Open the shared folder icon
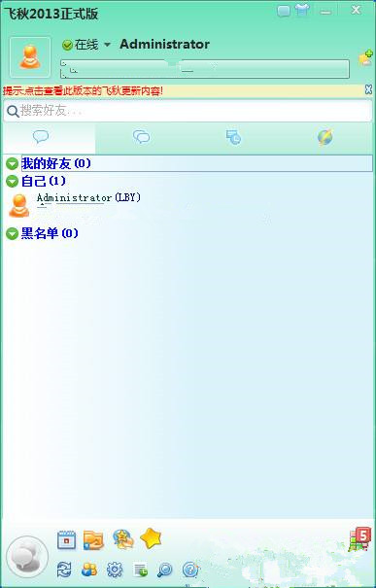This screenshot has height=588, width=376. (93, 540)
